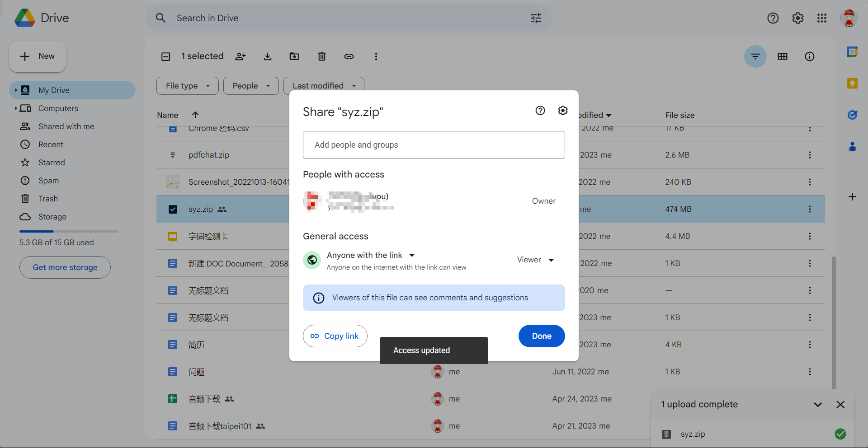This screenshot has width=868, height=448.
Task: Show the view details info icon
Action: pos(809,56)
